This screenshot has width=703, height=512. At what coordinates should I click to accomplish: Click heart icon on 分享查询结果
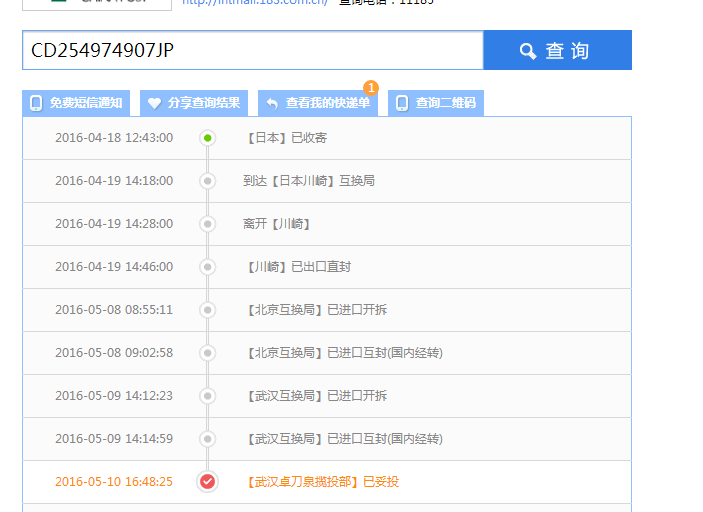click(x=154, y=104)
